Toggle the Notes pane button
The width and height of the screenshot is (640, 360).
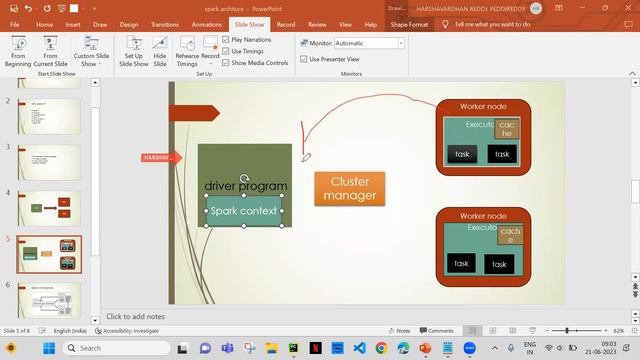pyautogui.click(x=399, y=331)
